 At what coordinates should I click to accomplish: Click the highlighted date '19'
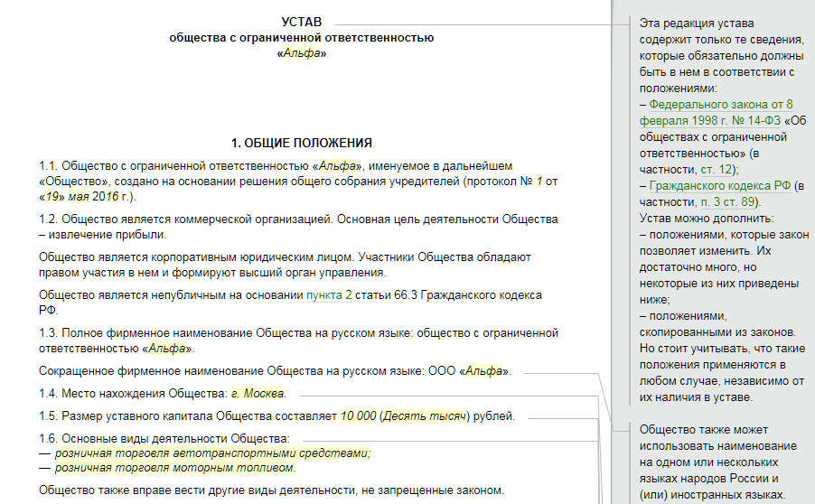coord(52,196)
